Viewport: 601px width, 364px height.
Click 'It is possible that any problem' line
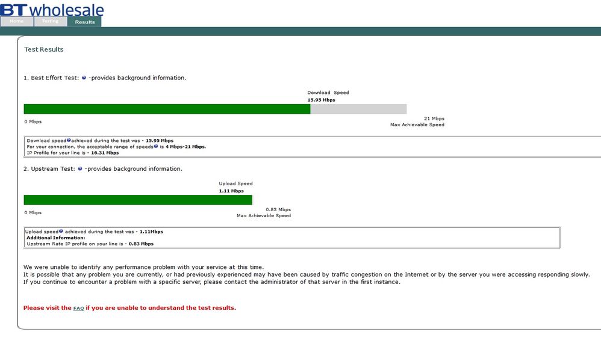pyautogui.click(x=307, y=274)
